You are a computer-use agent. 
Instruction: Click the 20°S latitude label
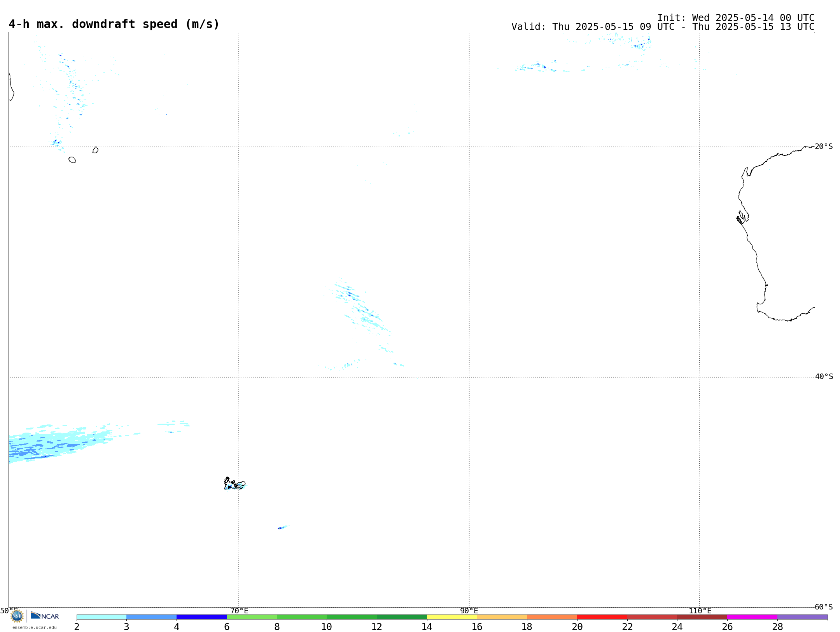(x=824, y=147)
